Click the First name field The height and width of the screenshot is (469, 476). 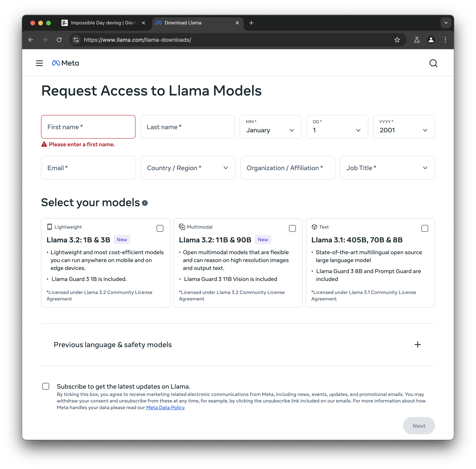tap(88, 127)
